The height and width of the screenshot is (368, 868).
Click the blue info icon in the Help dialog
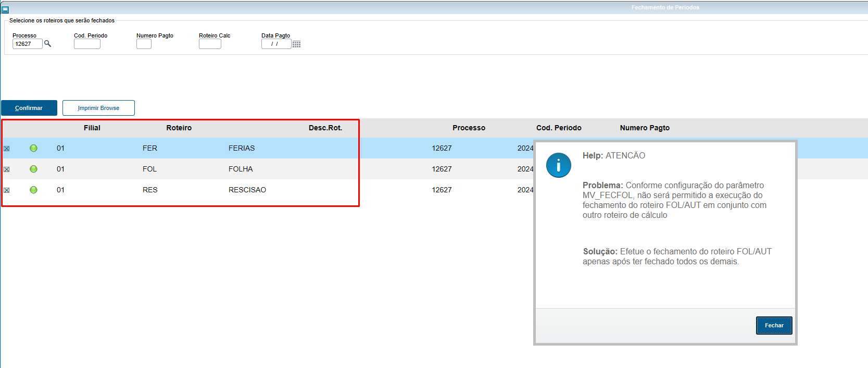point(558,165)
